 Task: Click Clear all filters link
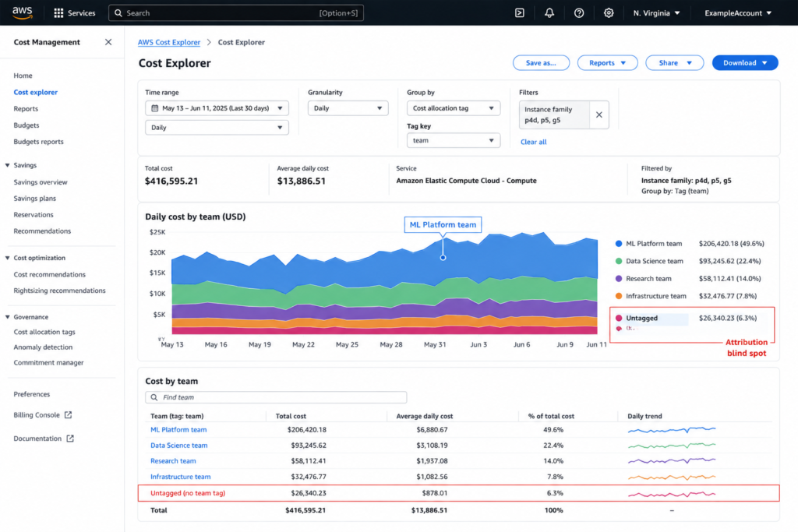click(533, 142)
